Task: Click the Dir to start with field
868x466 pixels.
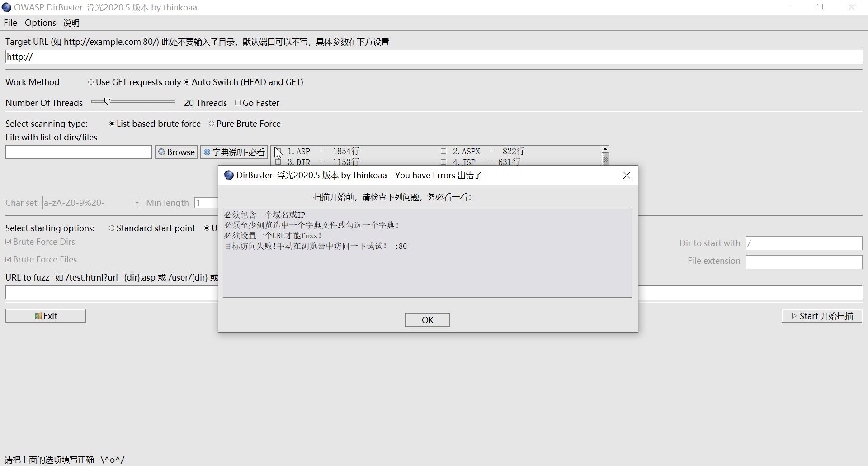Action: pos(804,243)
